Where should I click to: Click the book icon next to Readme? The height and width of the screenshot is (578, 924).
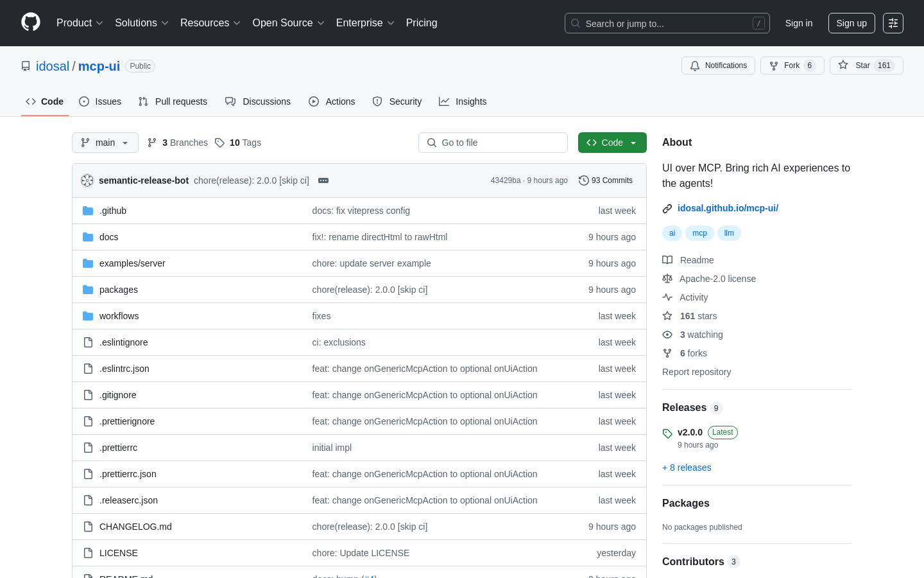[667, 260]
